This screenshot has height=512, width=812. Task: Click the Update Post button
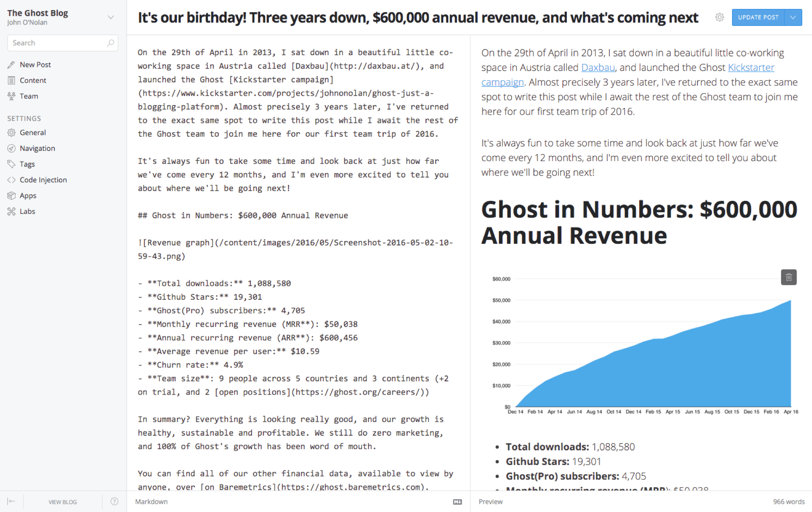[x=758, y=17]
